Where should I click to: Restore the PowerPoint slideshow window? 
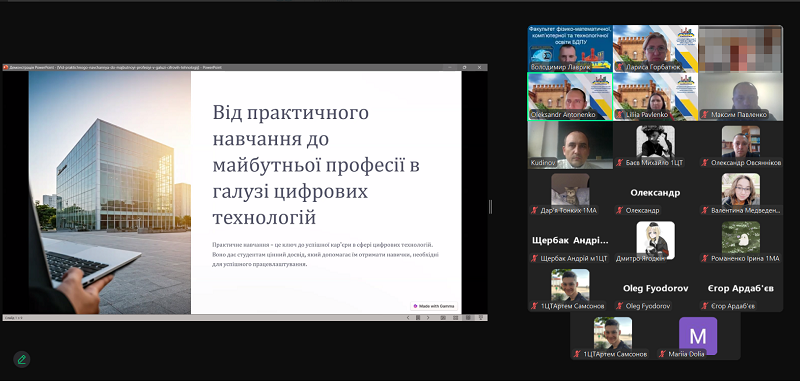tap(464, 67)
